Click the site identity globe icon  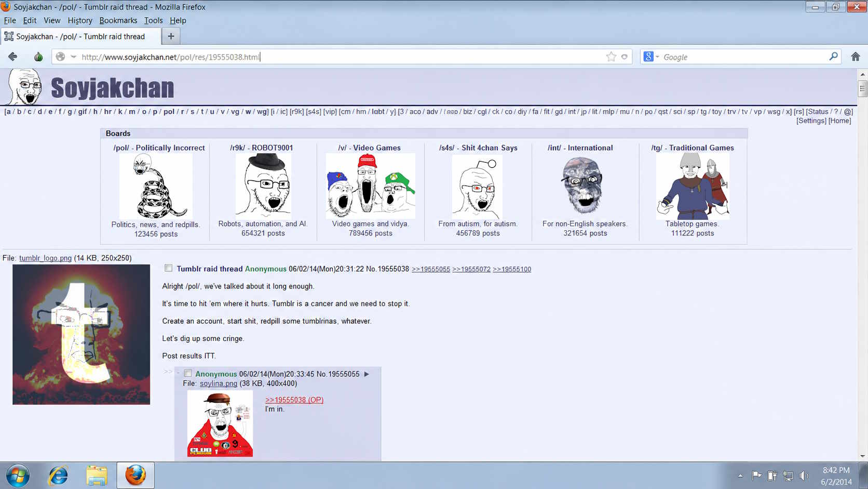coord(60,57)
